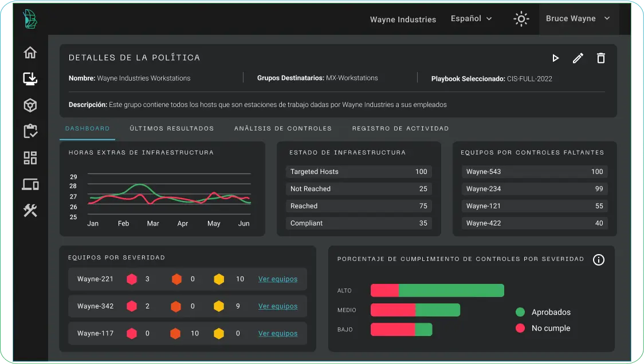Click the Mar label on chart axis
Screen dimensions: 644x364
click(153, 223)
